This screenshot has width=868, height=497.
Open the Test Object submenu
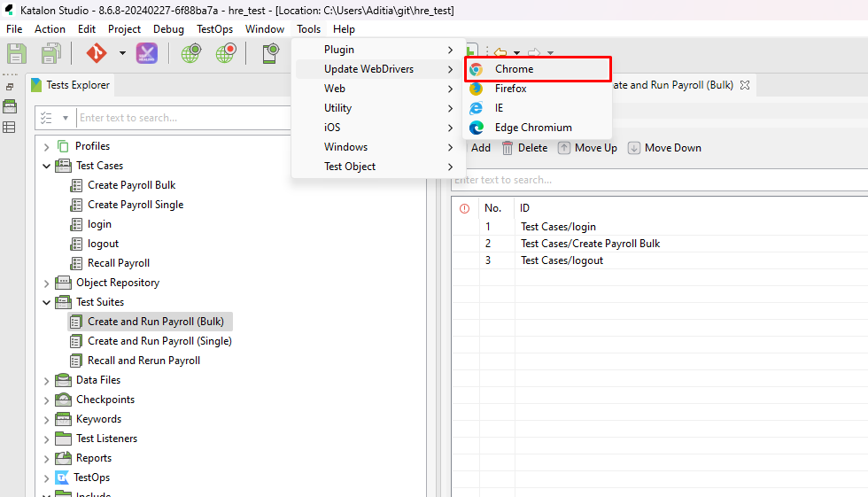[x=377, y=167]
